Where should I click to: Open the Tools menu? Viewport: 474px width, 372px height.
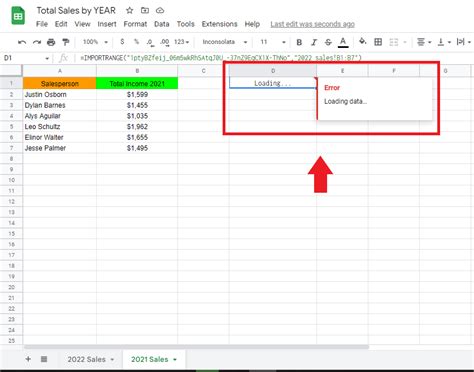click(x=185, y=24)
